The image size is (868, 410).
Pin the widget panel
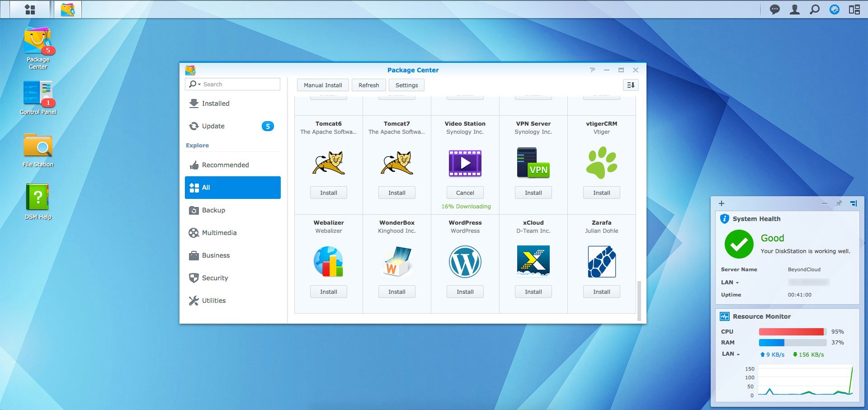coord(839,203)
